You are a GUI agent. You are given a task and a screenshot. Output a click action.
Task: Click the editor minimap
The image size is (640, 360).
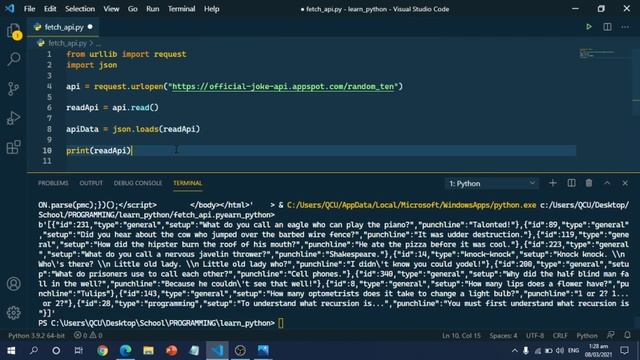click(596, 53)
